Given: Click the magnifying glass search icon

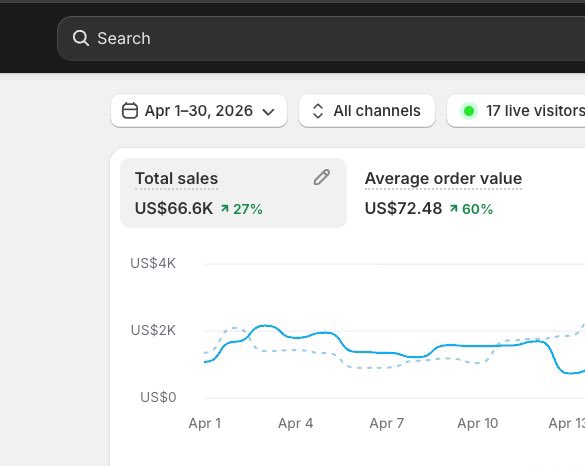Looking at the screenshot, I should [81, 38].
